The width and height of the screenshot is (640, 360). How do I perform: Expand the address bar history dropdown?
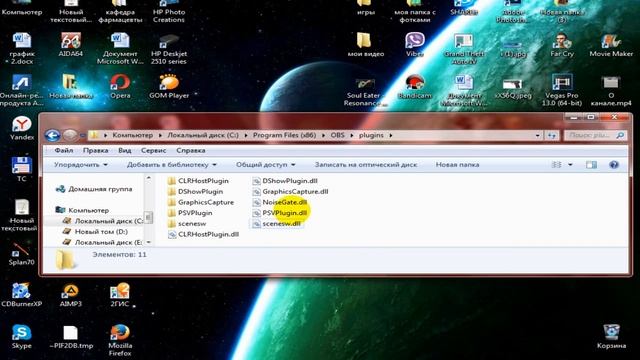click(538, 135)
